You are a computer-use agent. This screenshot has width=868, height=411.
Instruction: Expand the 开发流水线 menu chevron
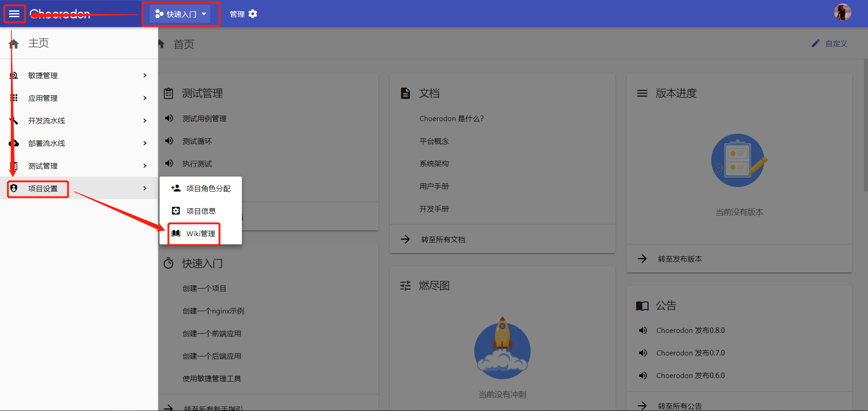click(x=145, y=121)
